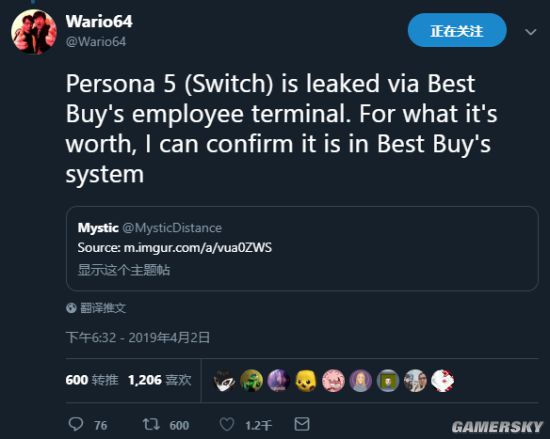The width and height of the screenshot is (550, 439).
Task: Toggle the blue following button
Action: point(457,31)
